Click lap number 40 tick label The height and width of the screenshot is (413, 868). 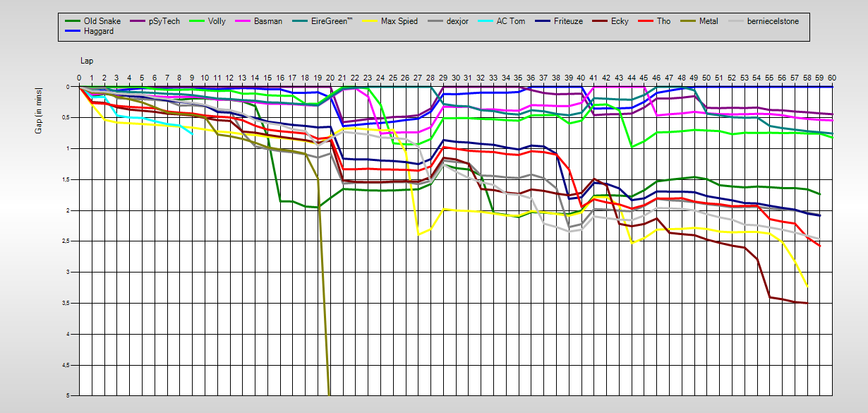click(581, 77)
